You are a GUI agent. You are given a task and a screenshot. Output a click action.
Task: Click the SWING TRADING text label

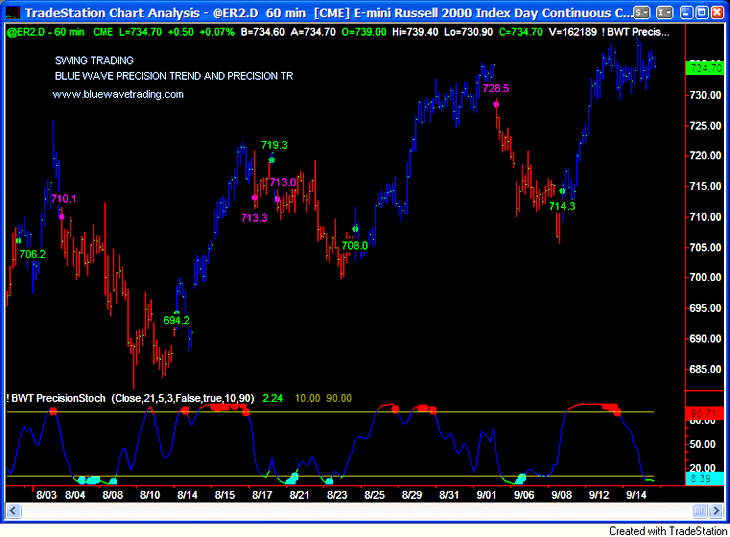coord(95,61)
